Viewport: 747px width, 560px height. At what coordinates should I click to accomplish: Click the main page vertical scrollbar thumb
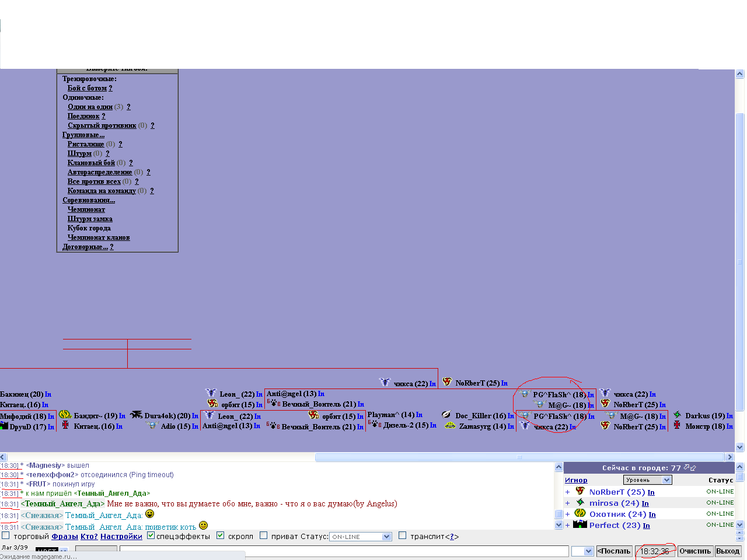tap(740, 261)
